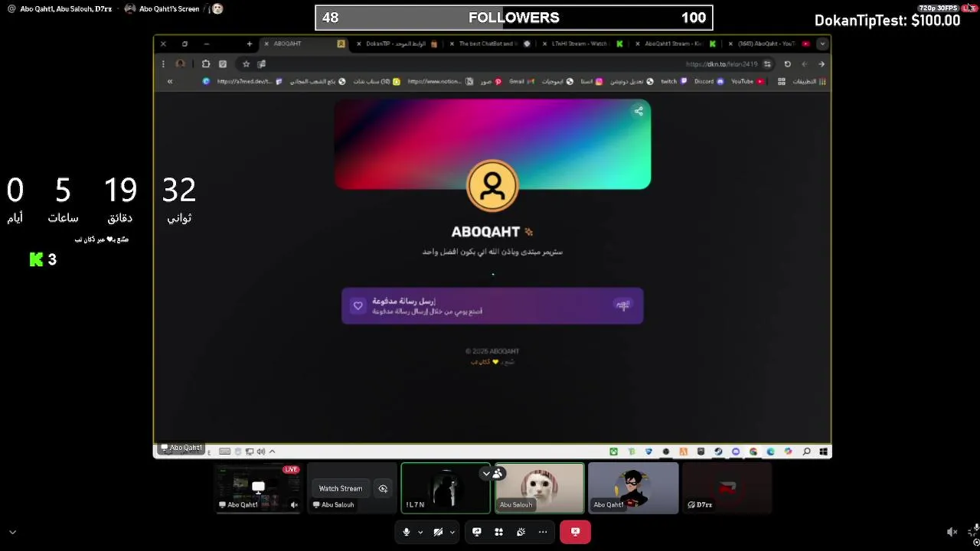Open Gmail bookmark in bookmarks bar
980x551 pixels.
click(521, 81)
